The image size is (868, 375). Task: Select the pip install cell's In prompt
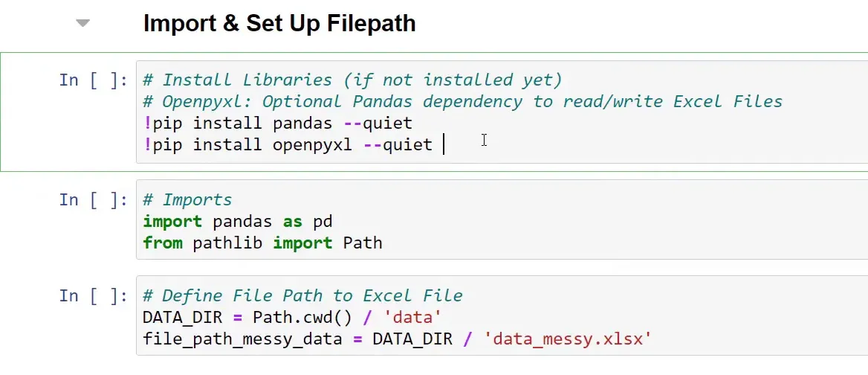click(x=93, y=80)
